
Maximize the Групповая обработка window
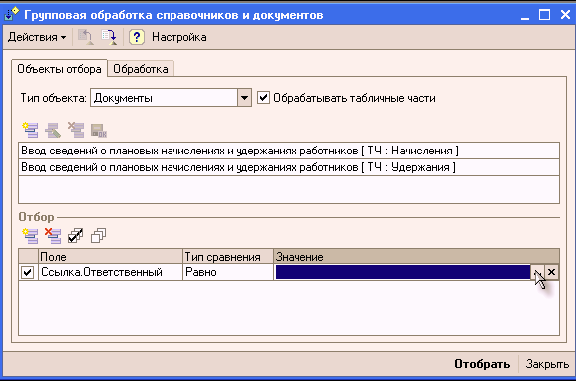tap(544, 15)
